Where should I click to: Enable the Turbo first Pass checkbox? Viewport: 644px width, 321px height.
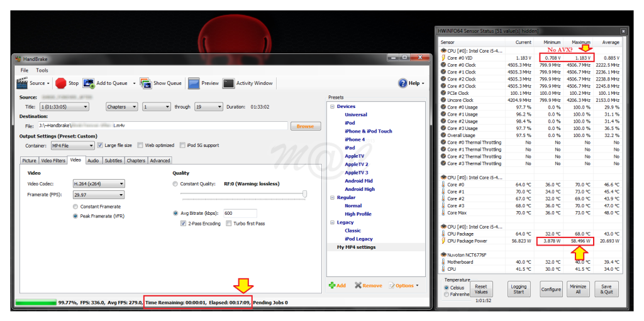click(x=229, y=223)
